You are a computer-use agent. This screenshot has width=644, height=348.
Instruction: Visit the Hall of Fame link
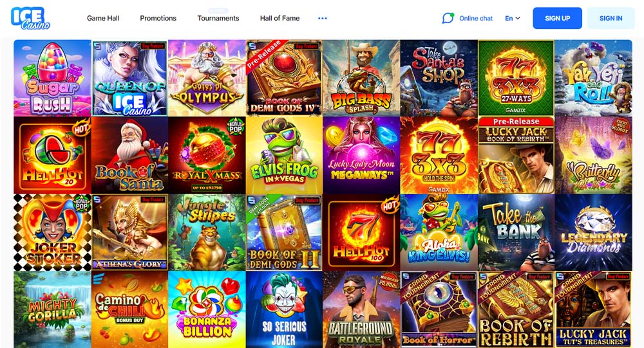[279, 18]
